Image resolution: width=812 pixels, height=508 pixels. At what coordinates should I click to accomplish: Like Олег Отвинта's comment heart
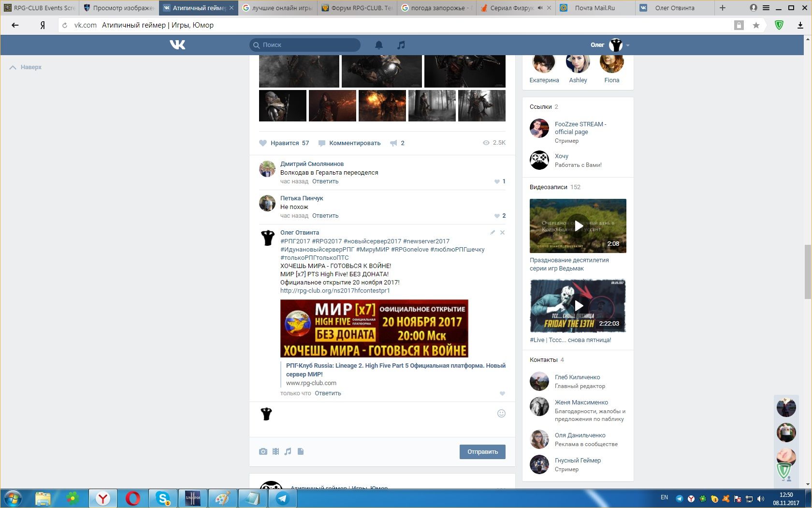tap(502, 394)
